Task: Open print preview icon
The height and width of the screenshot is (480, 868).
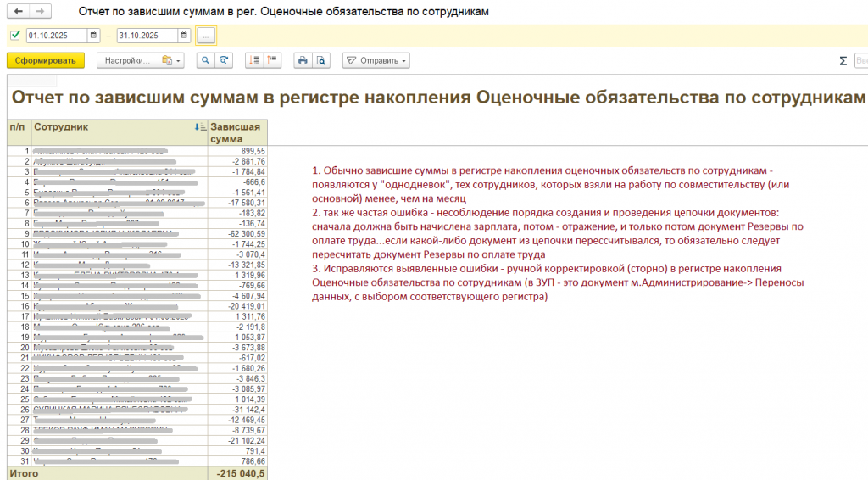Action: pos(320,60)
